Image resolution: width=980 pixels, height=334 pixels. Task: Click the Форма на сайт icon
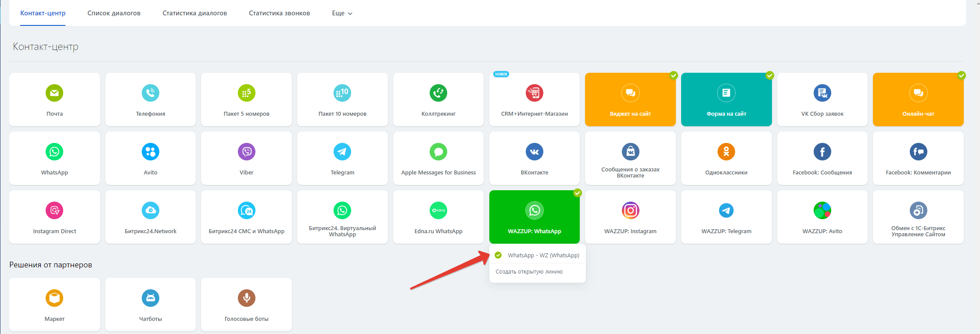[x=726, y=93]
